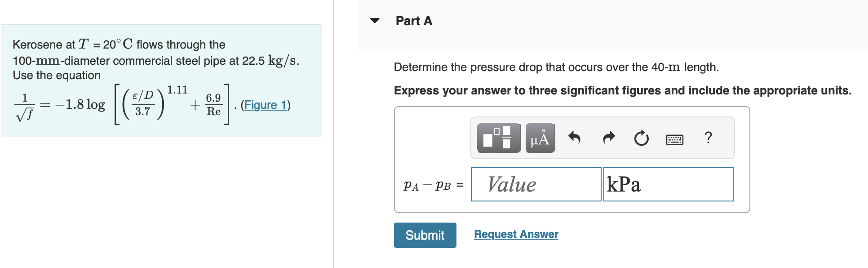The width and height of the screenshot is (868, 268).
Task: Click the Request Answer link
Action: pos(516,234)
